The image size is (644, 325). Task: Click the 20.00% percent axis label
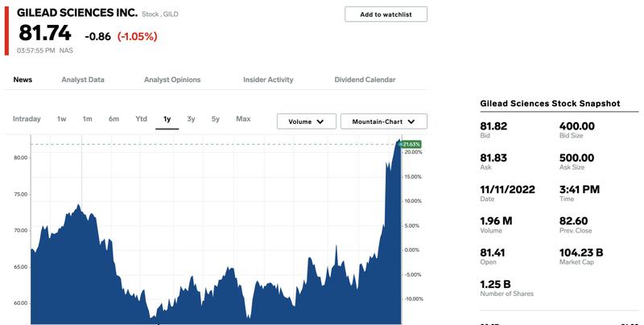pos(413,152)
